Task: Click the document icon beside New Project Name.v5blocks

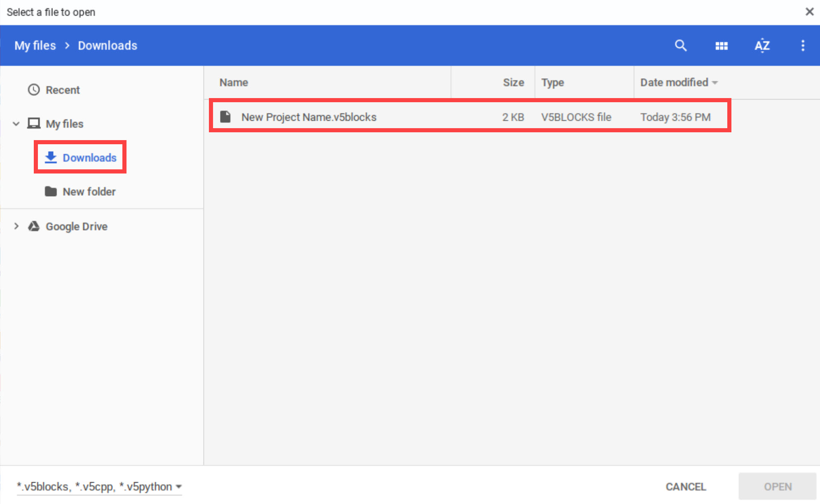Action: 225,117
